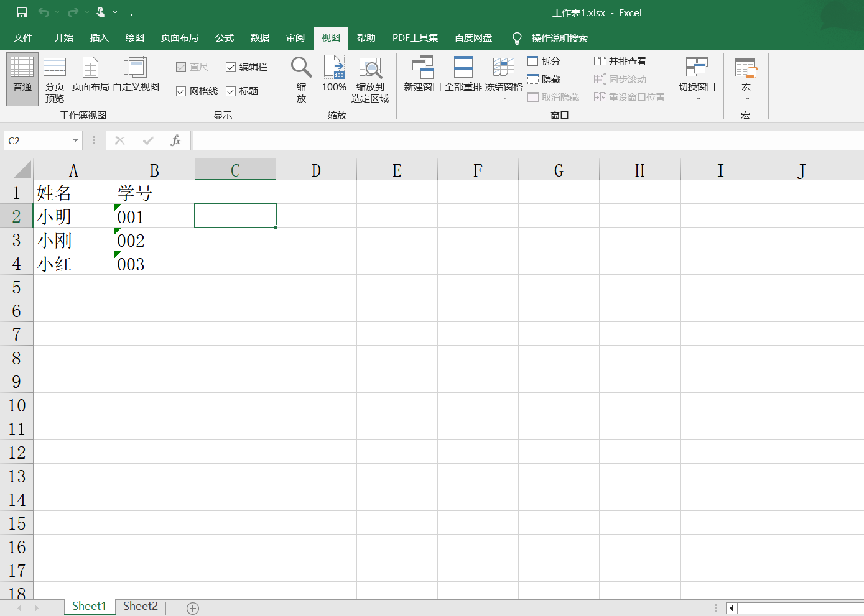Click the Select All corner triangle
The width and height of the screenshot is (864, 616).
22,169
